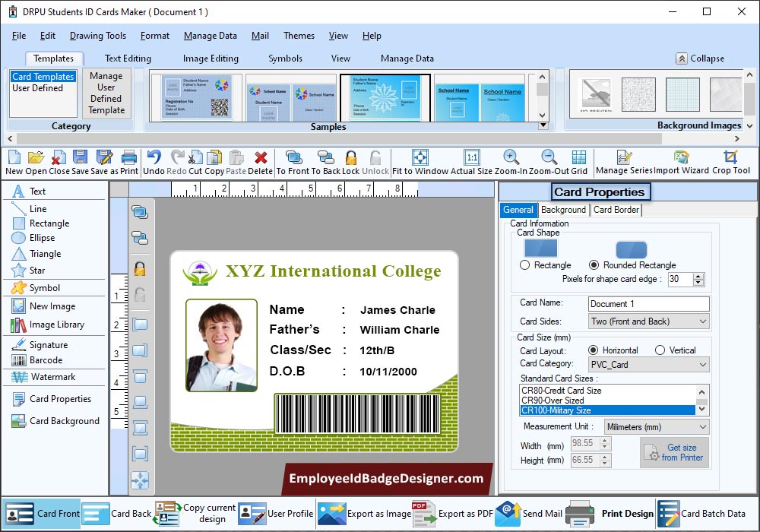Bring object To Front

(x=293, y=163)
